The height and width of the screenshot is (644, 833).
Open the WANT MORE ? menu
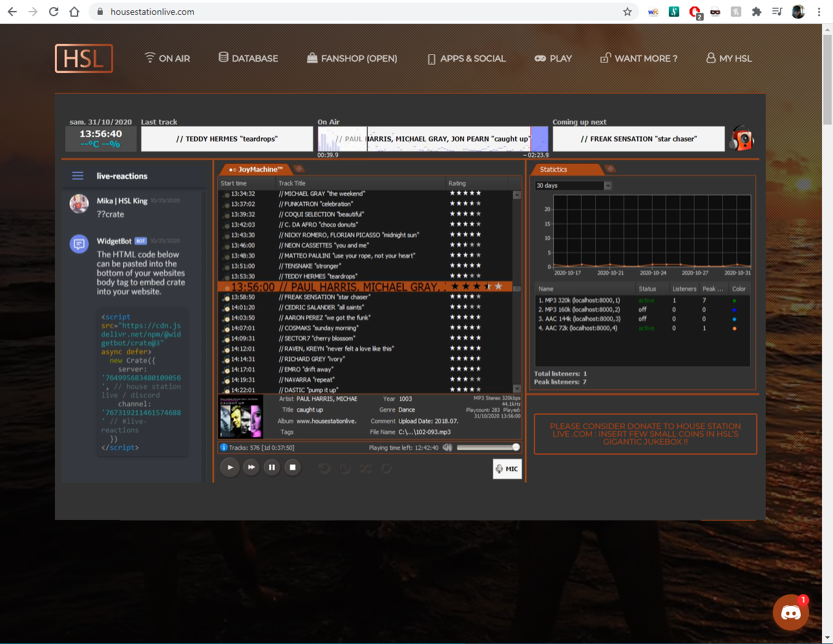pyautogui.click(x=638, y=58)
